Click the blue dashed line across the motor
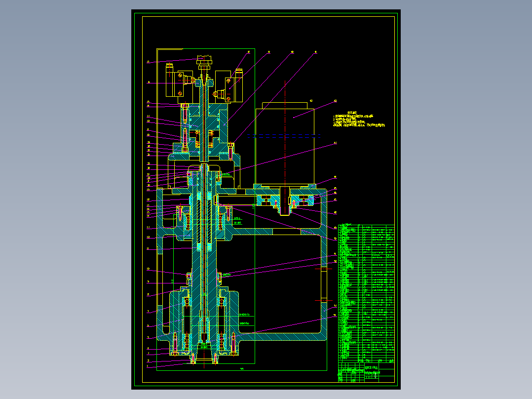This screenshot has height=399, width=532. pyautogui.click(x=284, y=136)
